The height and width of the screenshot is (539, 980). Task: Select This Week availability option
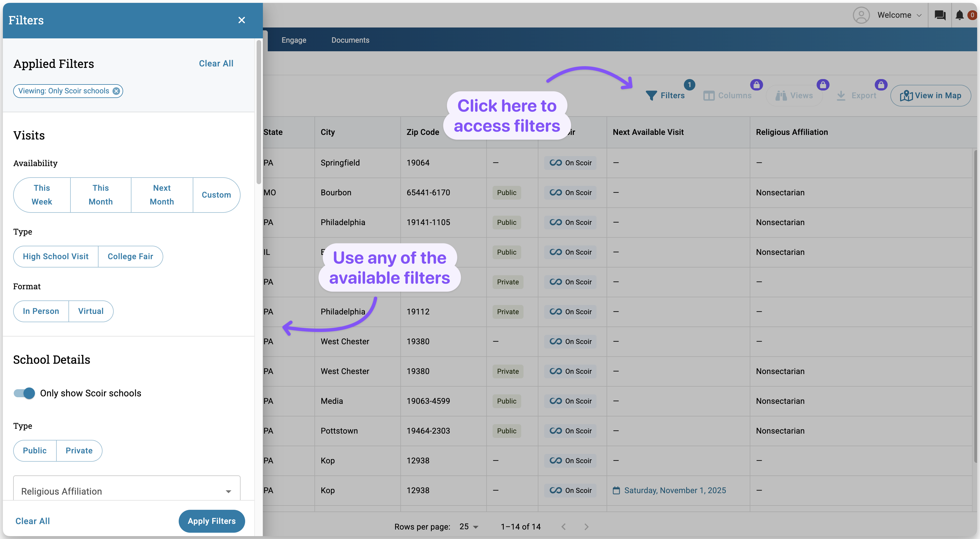tap(42, 195)
